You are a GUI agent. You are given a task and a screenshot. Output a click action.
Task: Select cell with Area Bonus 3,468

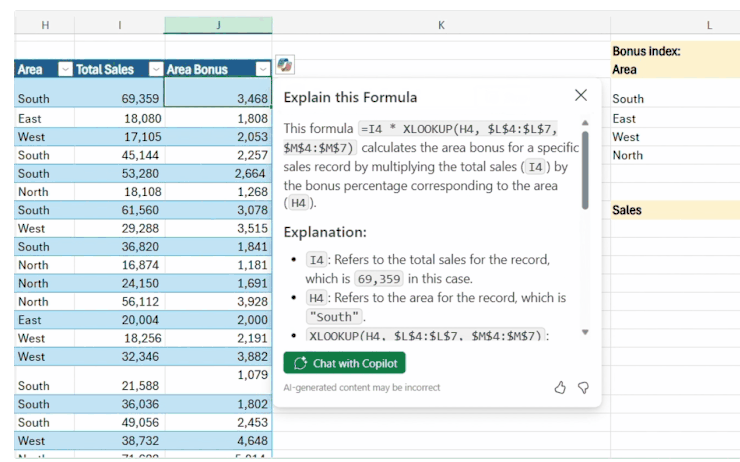pos(218,92)
